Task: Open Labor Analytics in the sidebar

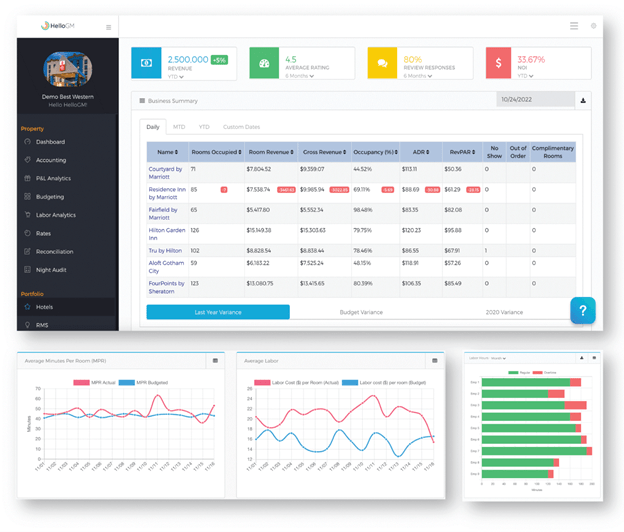Action: (56, 215)
